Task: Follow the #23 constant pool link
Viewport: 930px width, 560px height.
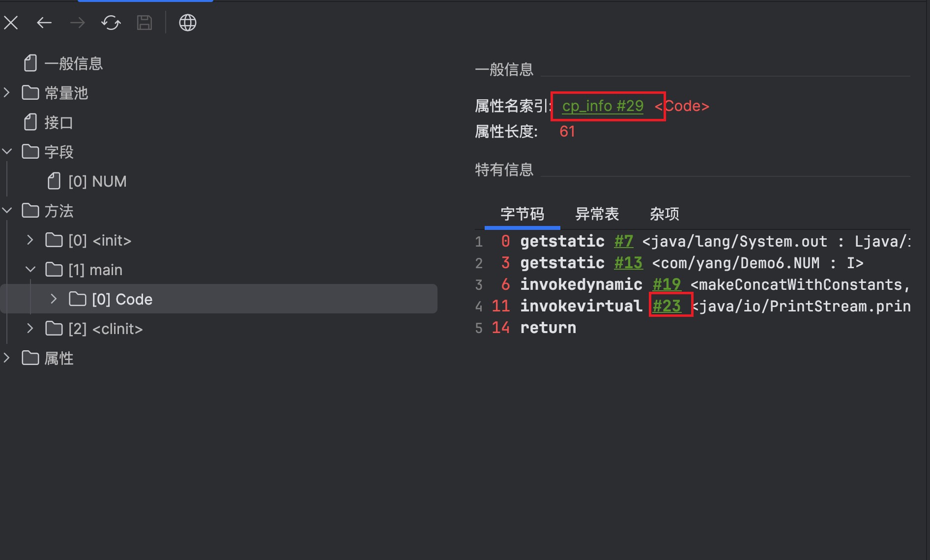Action: pos(667,306)
